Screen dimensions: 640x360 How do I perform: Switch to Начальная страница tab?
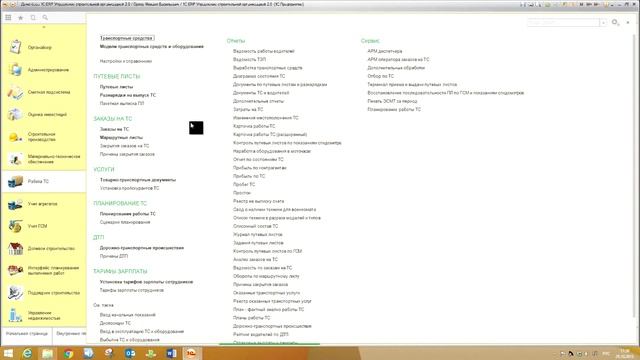click(x=27, y=333)
